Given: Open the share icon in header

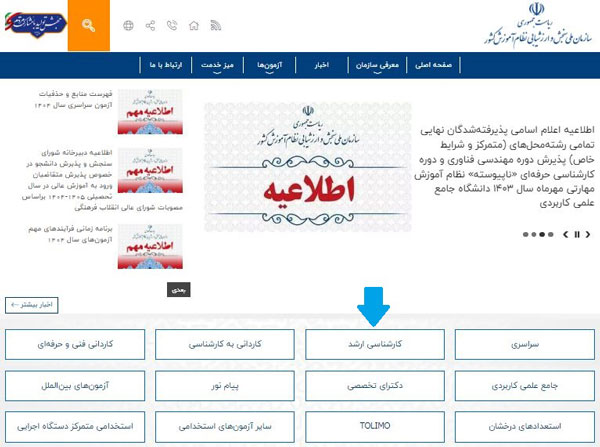Looking at the screenshot, I should point(150,26).
